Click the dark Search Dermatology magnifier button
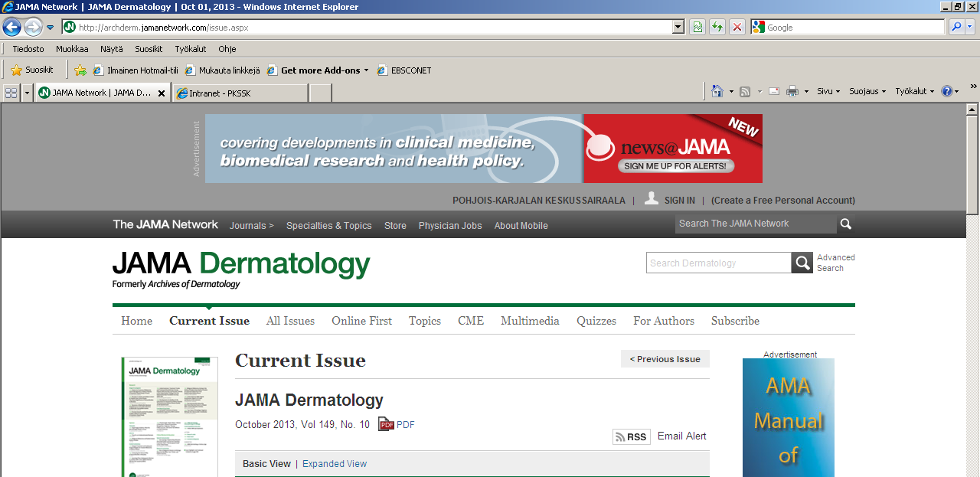The height and width of the screenshot is (477, 980). (x=802, y=263)
